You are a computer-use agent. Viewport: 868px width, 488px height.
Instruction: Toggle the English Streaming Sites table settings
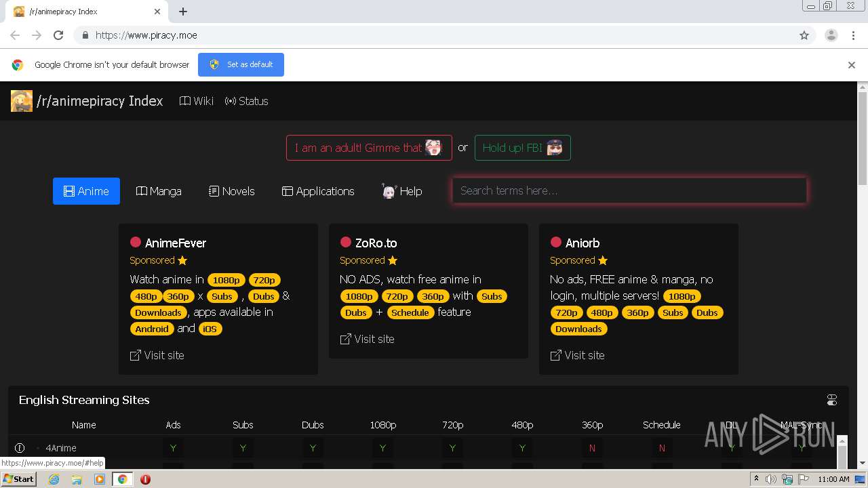[x=832, y=400]
